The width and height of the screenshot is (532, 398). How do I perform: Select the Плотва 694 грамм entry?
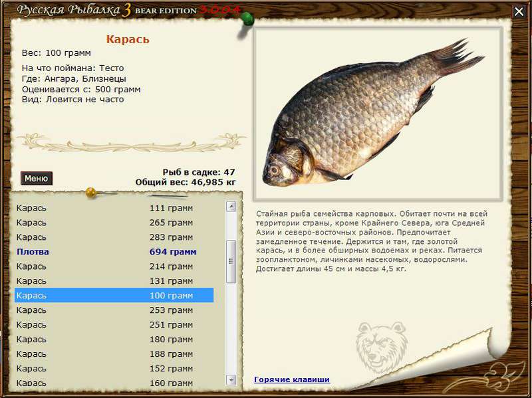[x=113, y=252]
